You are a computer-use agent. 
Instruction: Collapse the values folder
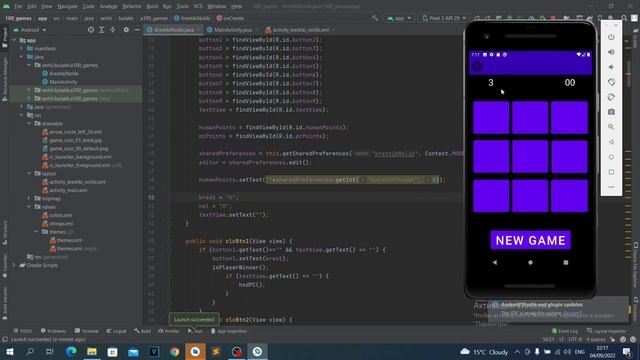coord(29,207)
